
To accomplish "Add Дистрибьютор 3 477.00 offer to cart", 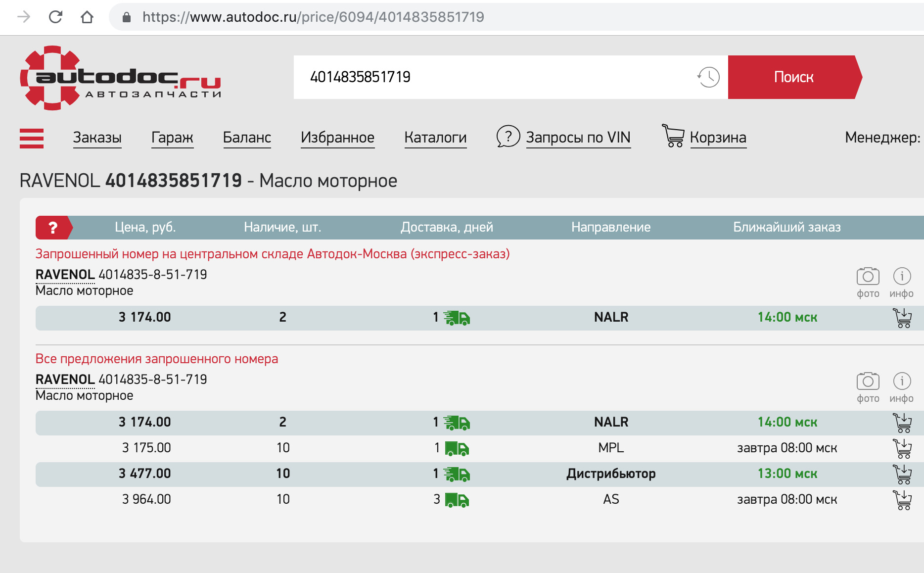I will coord(902,474).
